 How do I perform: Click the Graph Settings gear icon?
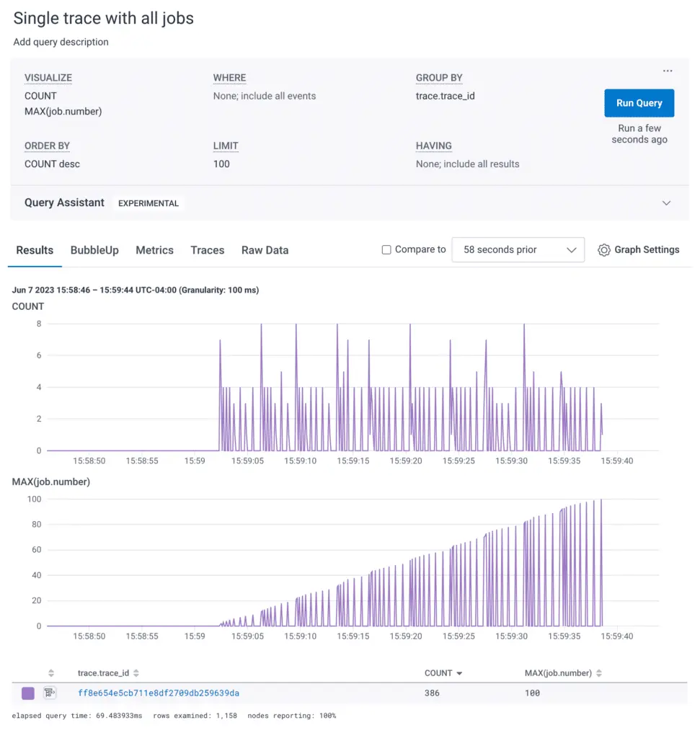coord(604,250)
